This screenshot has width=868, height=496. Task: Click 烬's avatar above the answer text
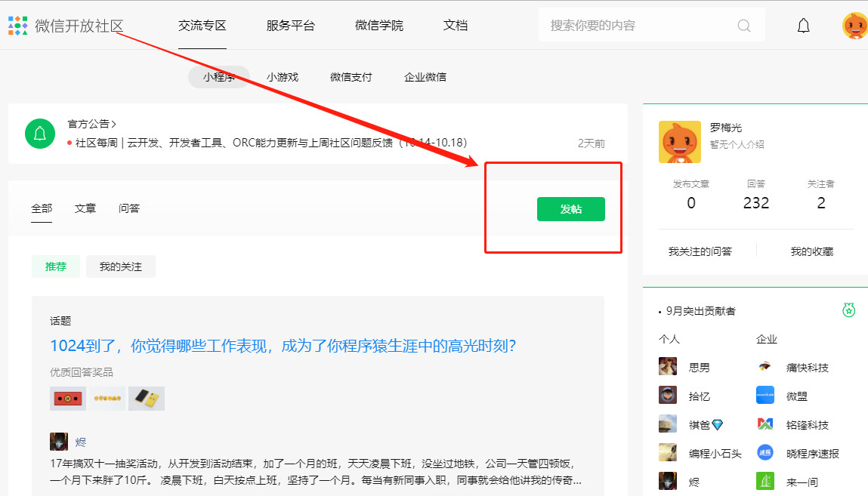click(x=59, y=441)
